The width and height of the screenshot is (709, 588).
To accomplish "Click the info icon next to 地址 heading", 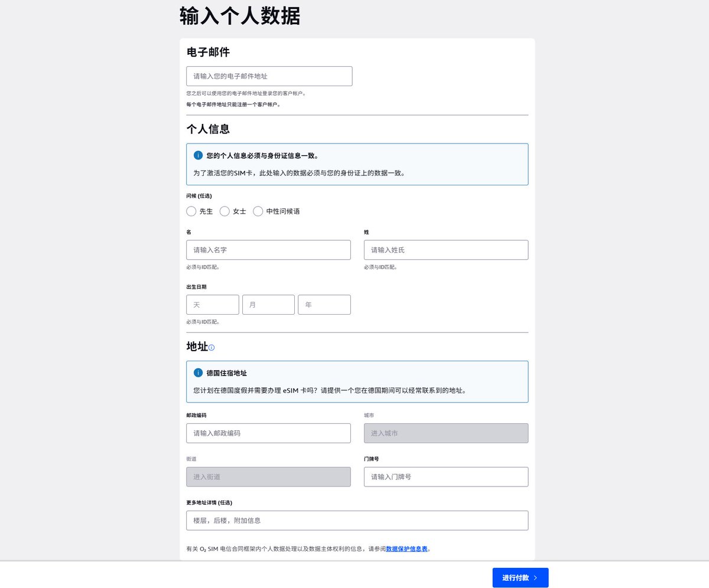I will 212,348.
